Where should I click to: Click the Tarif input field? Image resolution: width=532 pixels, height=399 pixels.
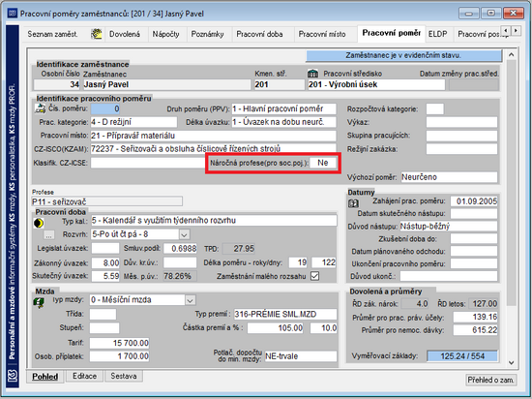point(119,343)
